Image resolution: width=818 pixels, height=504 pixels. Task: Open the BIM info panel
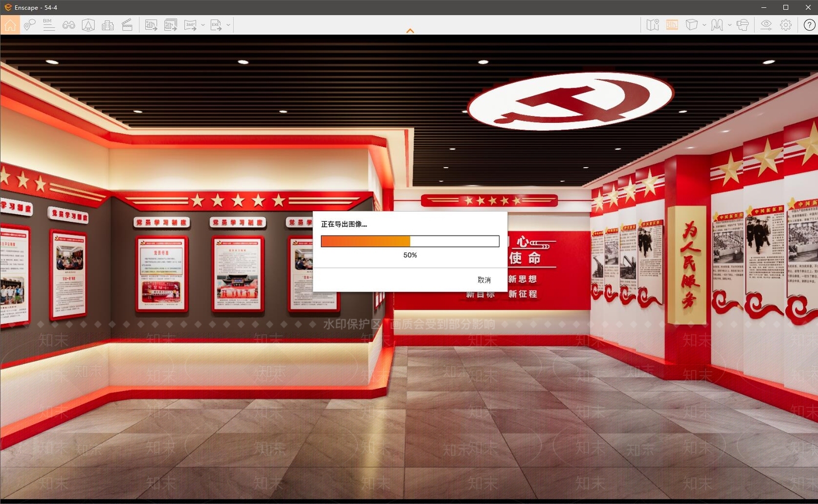coord(49,25)
